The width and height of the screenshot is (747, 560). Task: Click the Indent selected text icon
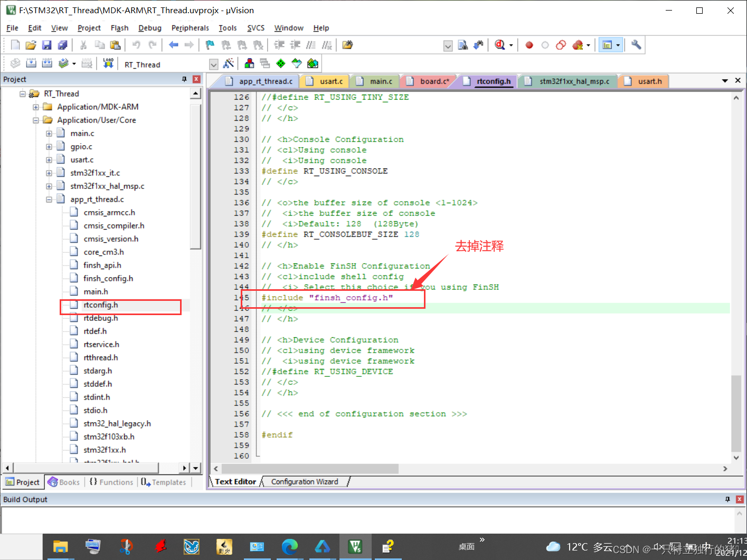click(x=279, y=45)
